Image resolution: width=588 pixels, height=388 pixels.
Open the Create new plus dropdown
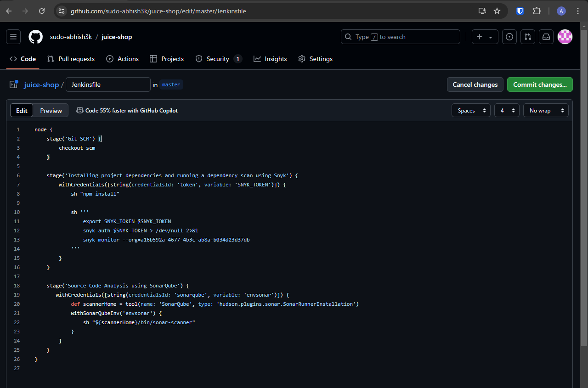coord(485,37)
